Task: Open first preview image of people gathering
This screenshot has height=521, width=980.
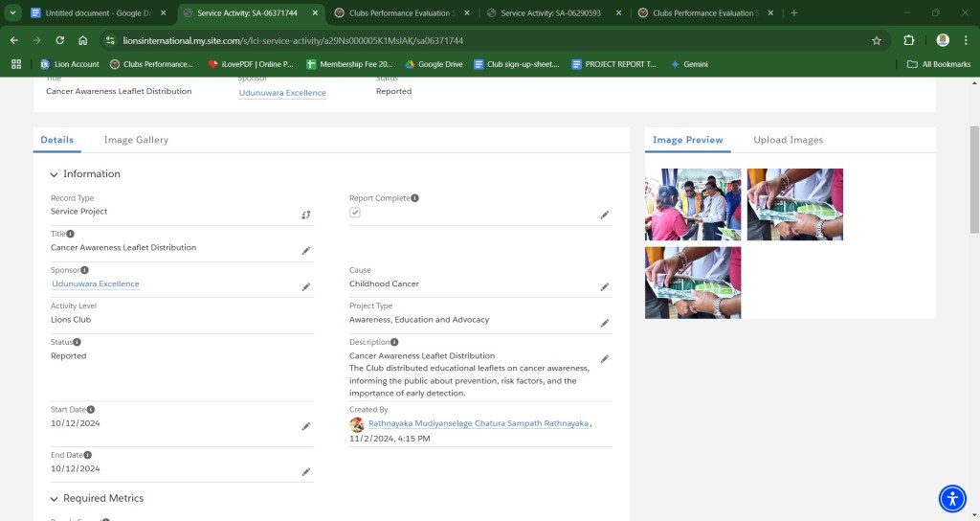Action: (x=693, y=205)
